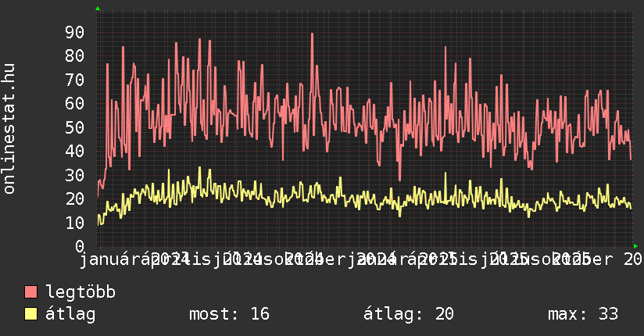The image size is (644, 336).
Task: Click the 50 y-axis tick label
Action: pos(74,127)
